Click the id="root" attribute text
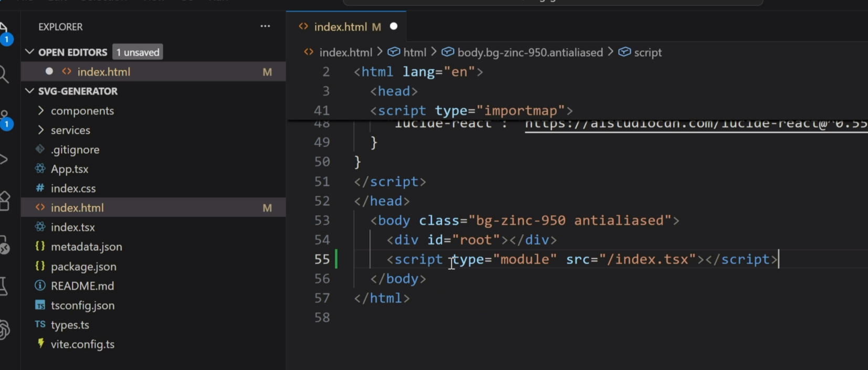Viewport: 868px width, 370px height. (x=464, y=240)
